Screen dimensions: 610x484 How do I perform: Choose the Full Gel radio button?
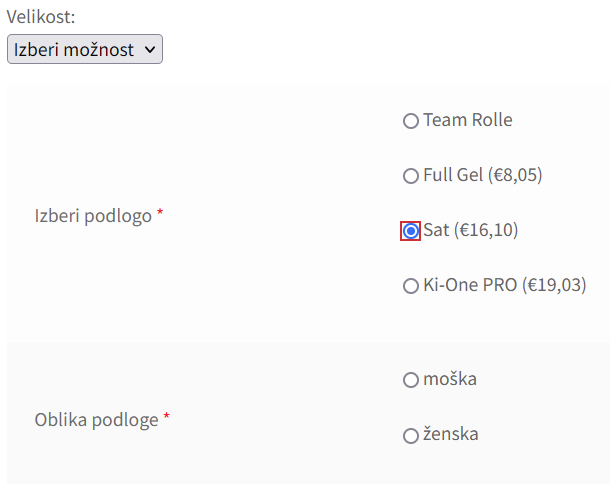tap(410, 176)
